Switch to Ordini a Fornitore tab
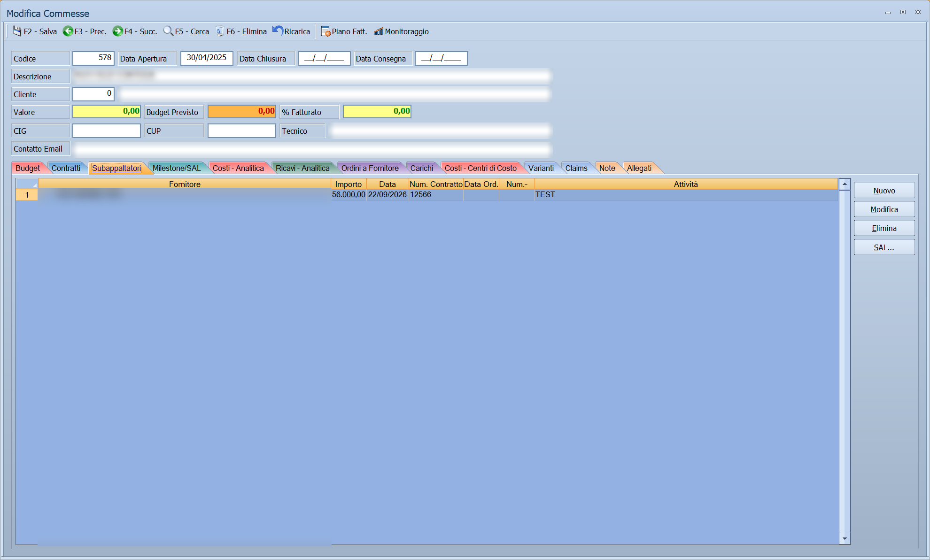930x560 pixels. (370, 168)
